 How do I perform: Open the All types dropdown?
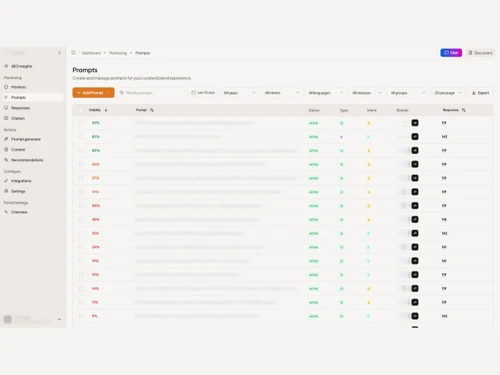[x=239, y=93]
